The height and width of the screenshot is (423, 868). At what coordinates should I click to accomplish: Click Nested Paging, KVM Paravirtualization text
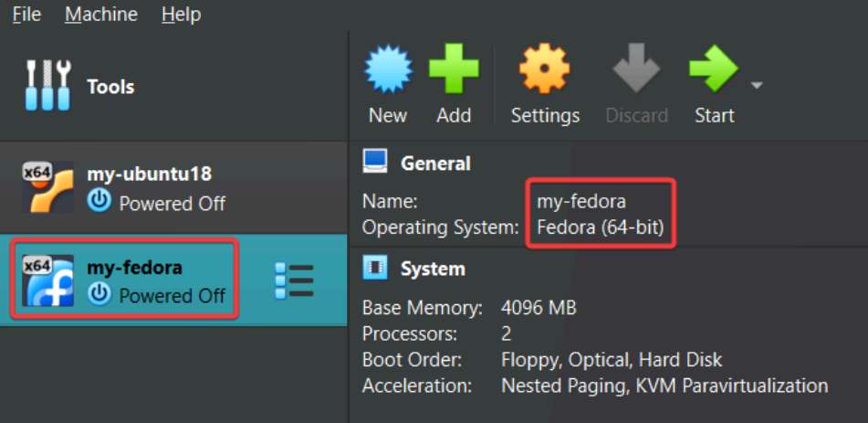(664, 386)
